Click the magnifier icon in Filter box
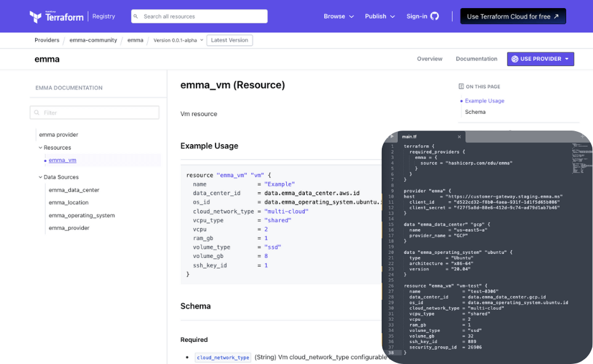This screenshot has width=593, height=364. (37, 112)
